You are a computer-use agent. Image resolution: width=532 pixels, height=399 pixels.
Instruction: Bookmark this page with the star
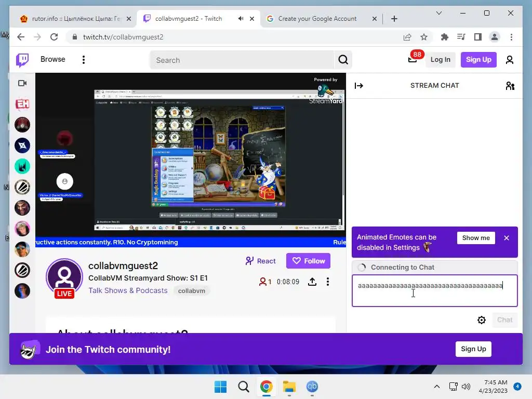coord(424,37)
